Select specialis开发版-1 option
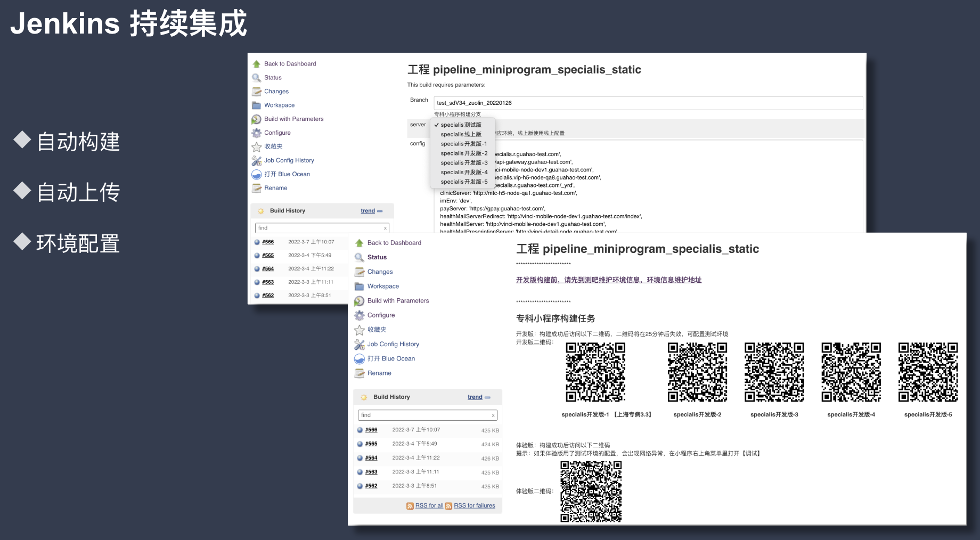The width and height of the screenshot is (980, 540). coord(463,144)
